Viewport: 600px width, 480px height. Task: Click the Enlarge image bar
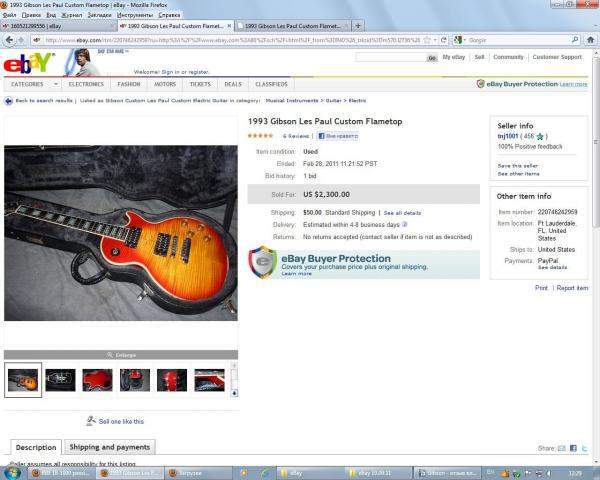121,355
